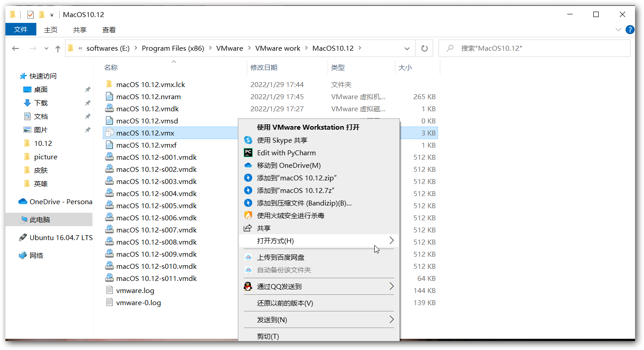The height and width of the screenshot is (350, 644).
Task: Click the macOS 10.12.vmdk disk icon
Action: click(109, 109)
